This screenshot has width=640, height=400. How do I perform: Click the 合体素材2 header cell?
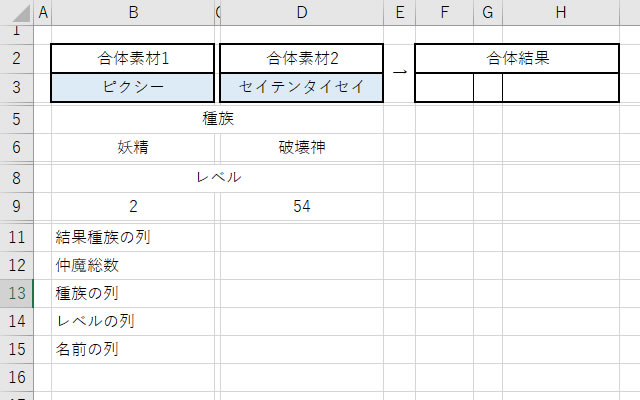pyautogui.click(x=302, y=58)
